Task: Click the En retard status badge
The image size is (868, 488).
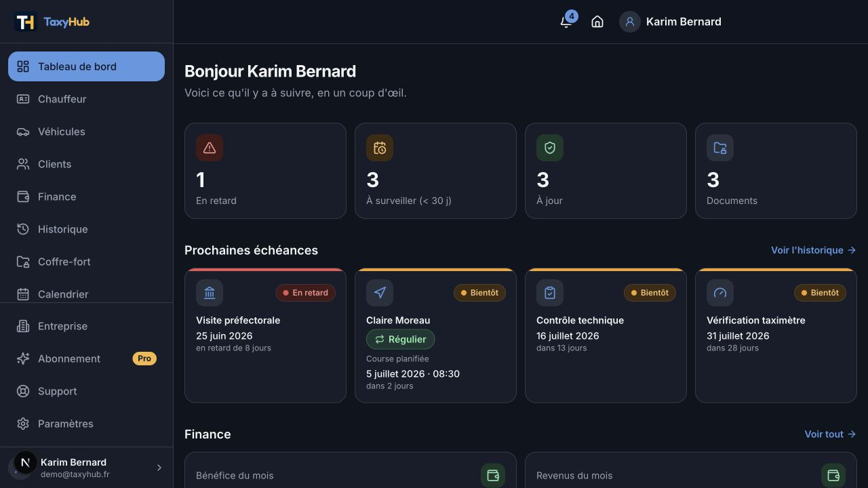Action: click(305, 293)
